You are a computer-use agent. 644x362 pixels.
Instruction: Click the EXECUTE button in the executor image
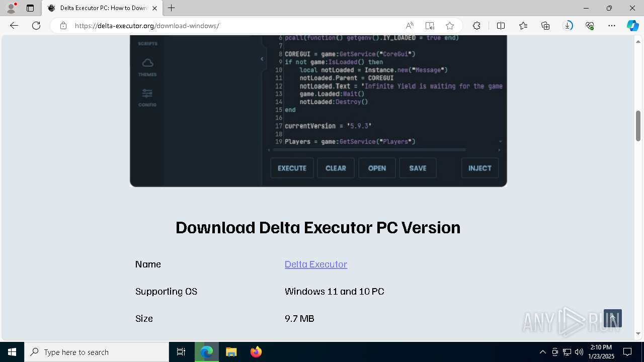tap(292, 168)
